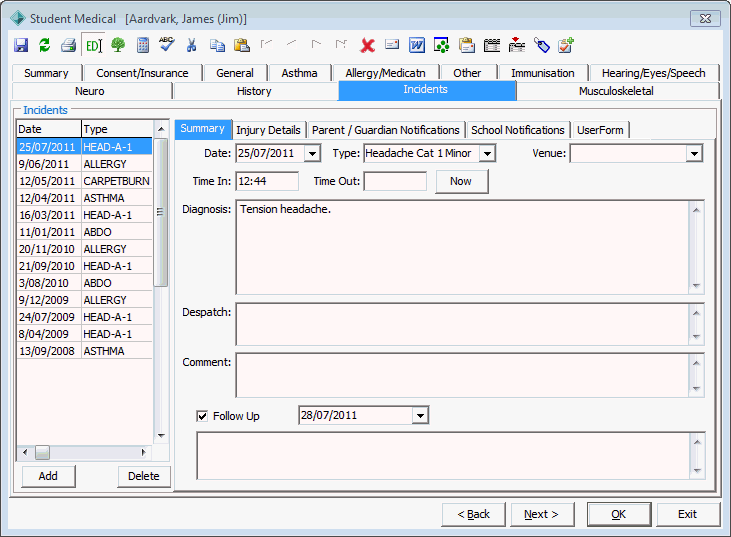Switch to the Injury Details tab
This screenshot has width=731, height=537.
pyautogui.click(x=268, y=130)
